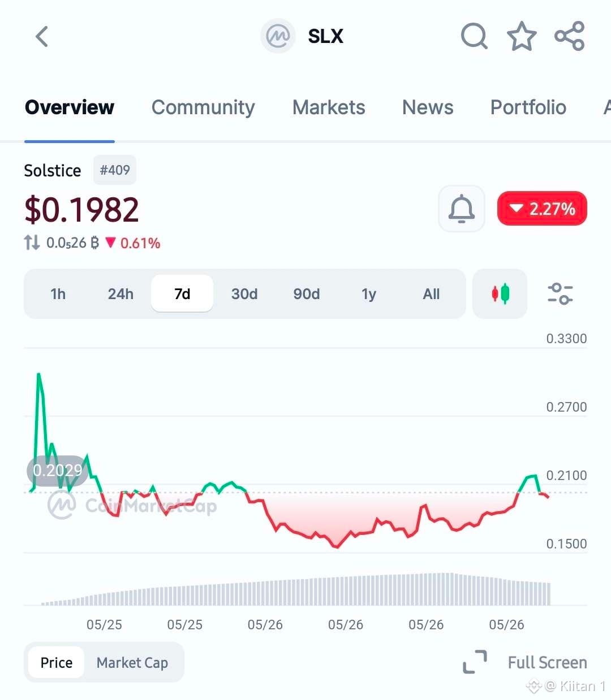Image resolution: width=611 pixels, height=700 pixels.
Task: Select the 24h time range
Action: click(121, 294)
